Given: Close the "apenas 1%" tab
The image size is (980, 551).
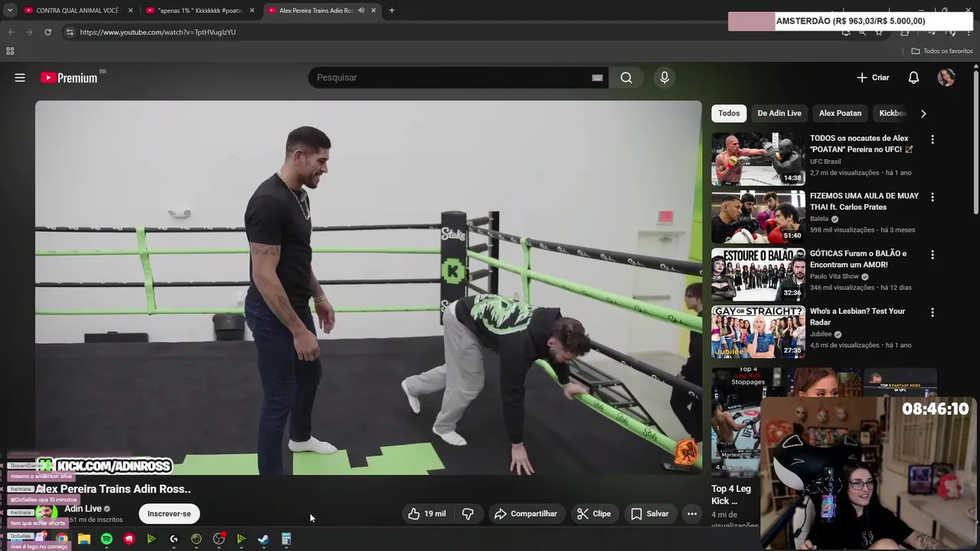Looking at the screenshot, I should tap(252, 10).
